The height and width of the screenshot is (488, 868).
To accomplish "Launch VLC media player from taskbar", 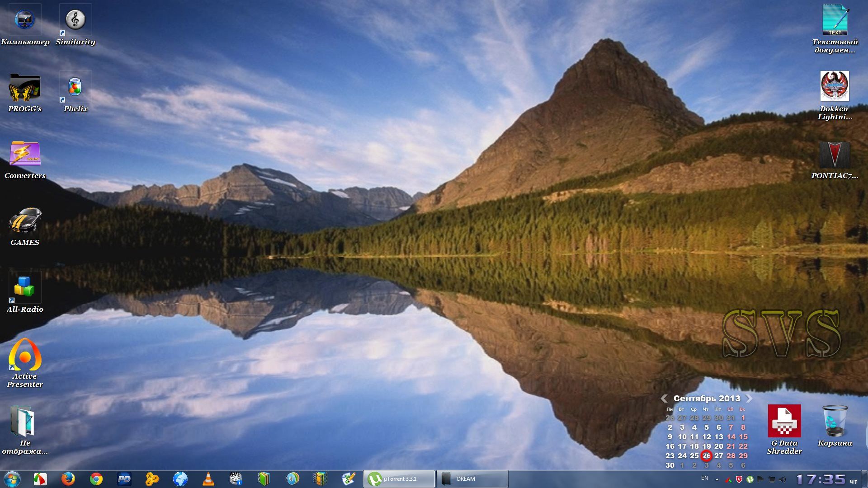I will click(x=208, y=479).
